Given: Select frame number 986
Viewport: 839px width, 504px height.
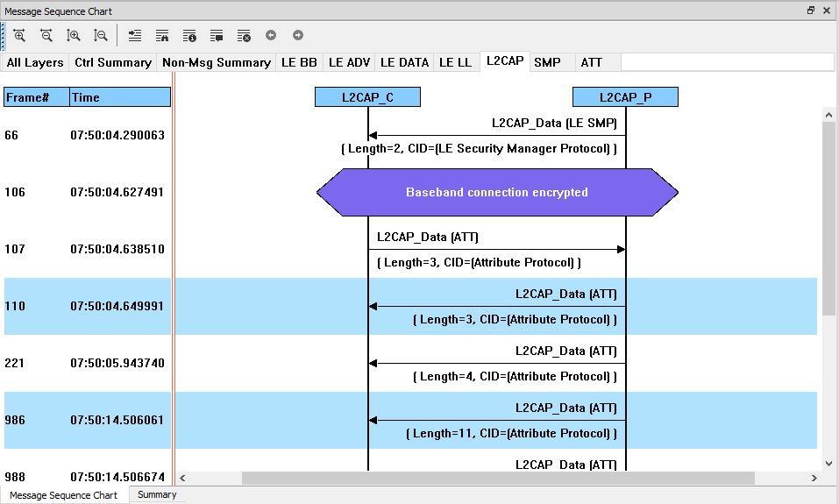Looking at the screenshot, I should [14, 420].
